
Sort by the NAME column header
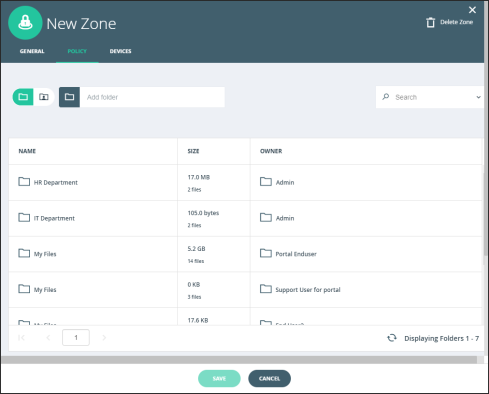tap(27, 151)
